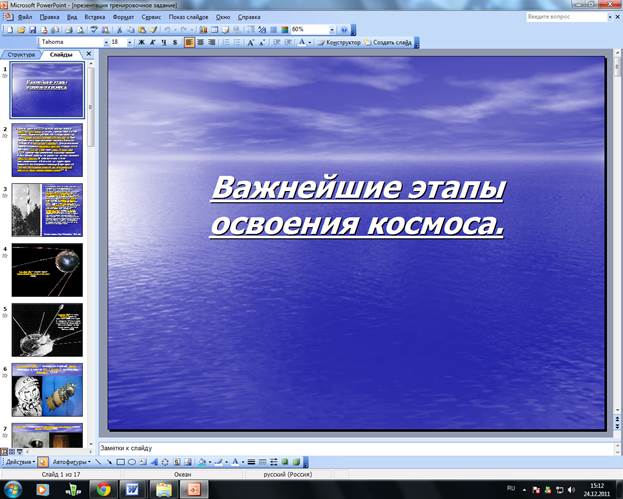Click the Word icon in the taskbar
Image resolution: width=623 pixels, height=499 pixels.
[132, 489]
